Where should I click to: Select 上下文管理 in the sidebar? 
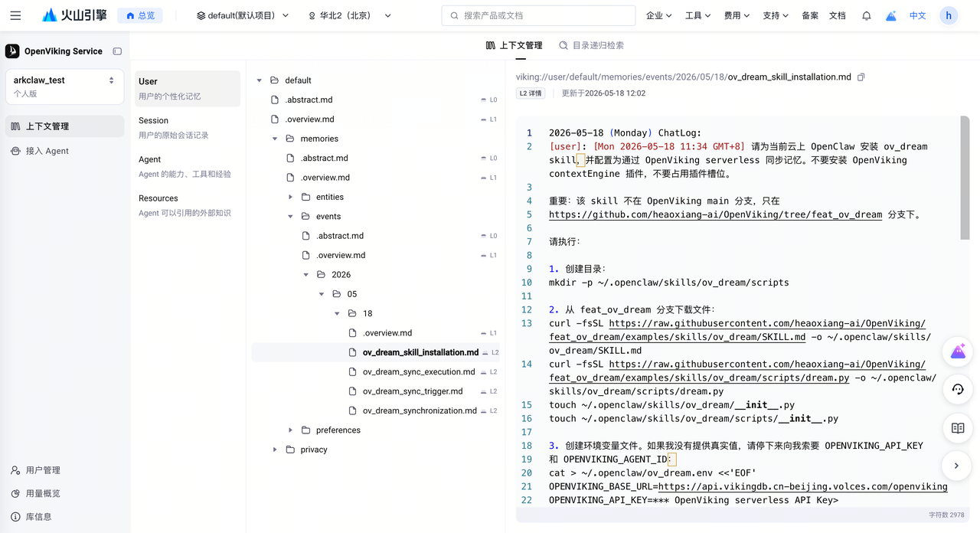click(64, 126)
